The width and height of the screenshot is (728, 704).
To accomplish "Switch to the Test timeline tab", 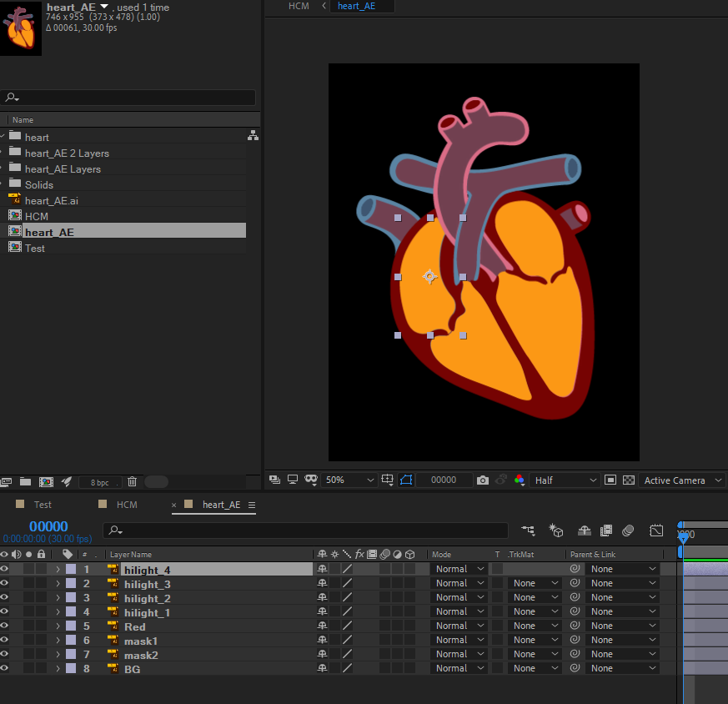I will point(43,505).
